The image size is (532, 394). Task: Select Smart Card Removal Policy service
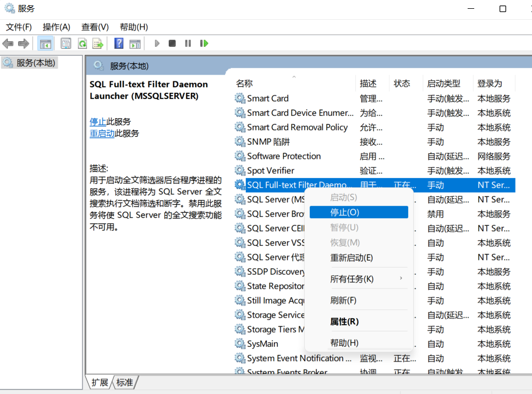(x=375, y=127)
